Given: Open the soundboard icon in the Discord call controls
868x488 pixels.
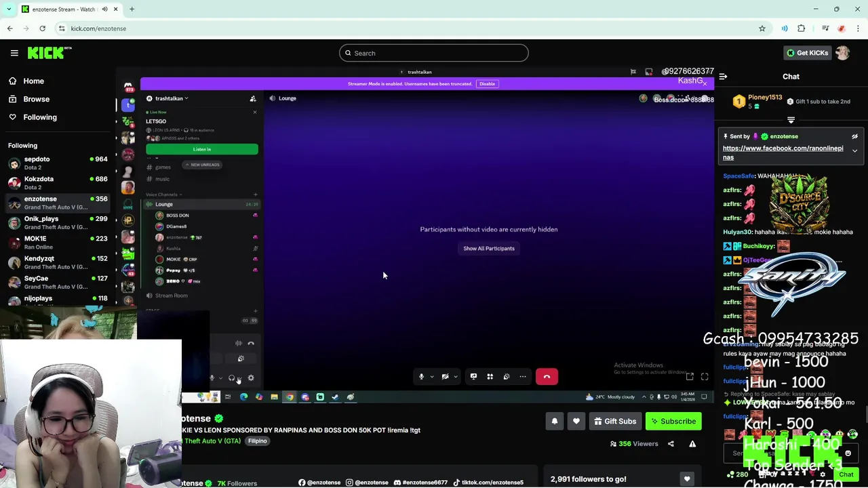Looking at the screenshot, I should [507, 376].
